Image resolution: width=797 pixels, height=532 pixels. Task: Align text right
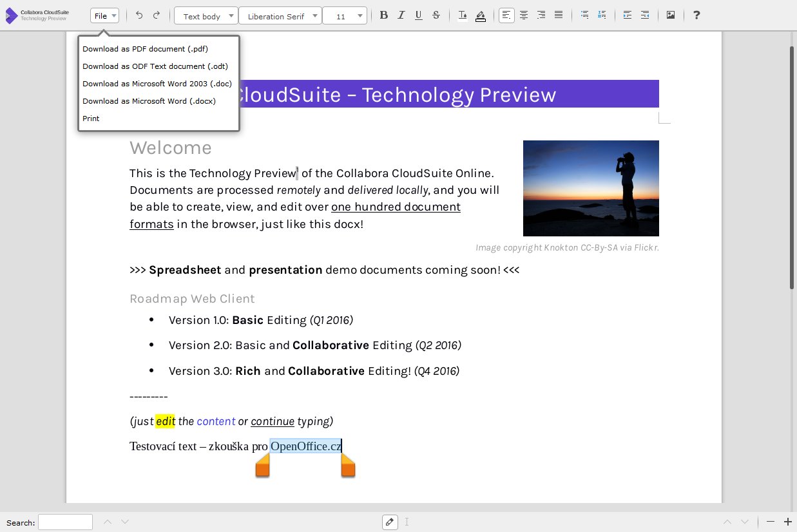541,15
